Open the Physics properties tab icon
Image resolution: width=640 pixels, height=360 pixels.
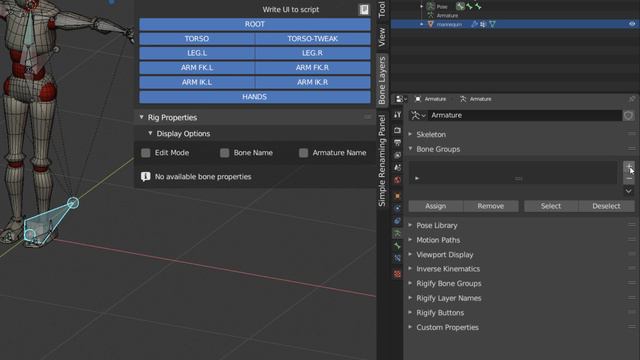397,209
